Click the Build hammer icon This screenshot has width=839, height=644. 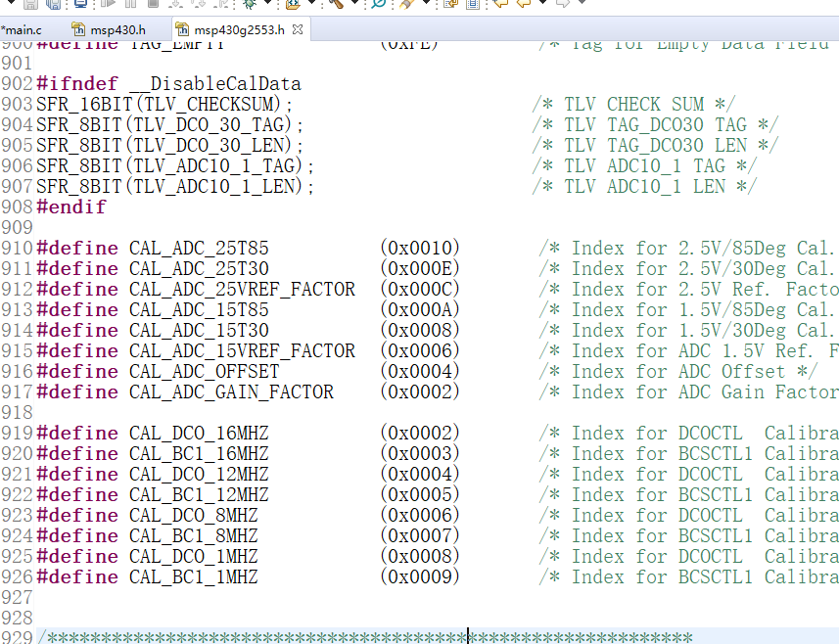(336, 4)
